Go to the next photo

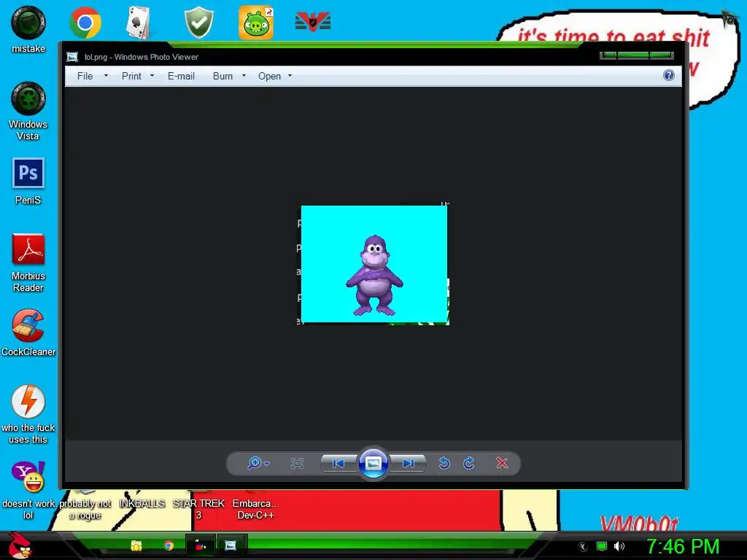408,463
